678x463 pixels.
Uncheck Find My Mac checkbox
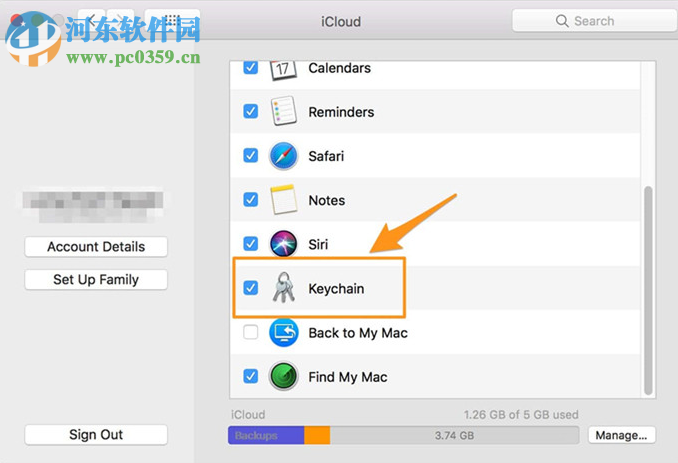pyautogui.click(x=251, y=376)
